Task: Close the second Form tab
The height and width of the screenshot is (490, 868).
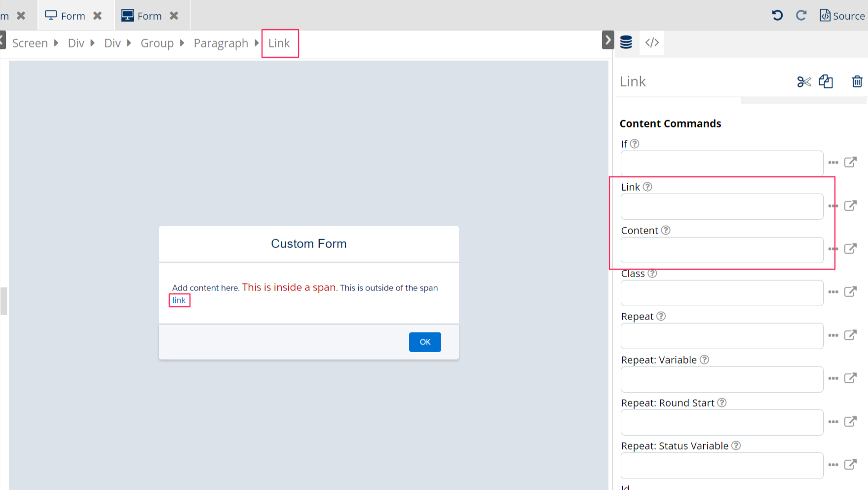Action: 174,16
